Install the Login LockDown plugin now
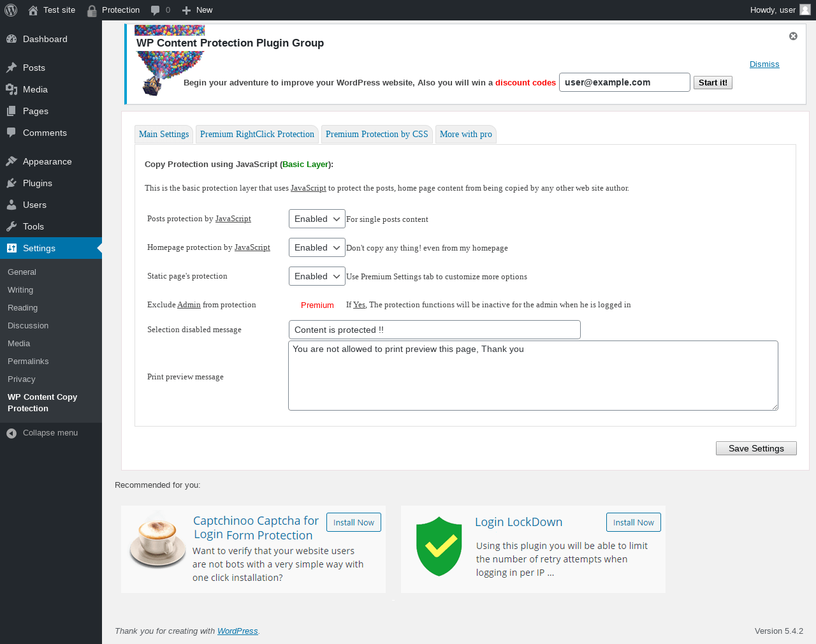The image size is (816, 644). tap(634, 522)
